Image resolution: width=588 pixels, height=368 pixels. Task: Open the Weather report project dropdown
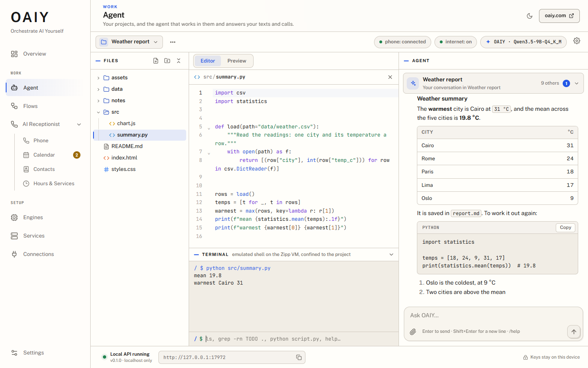coord(129,42)
